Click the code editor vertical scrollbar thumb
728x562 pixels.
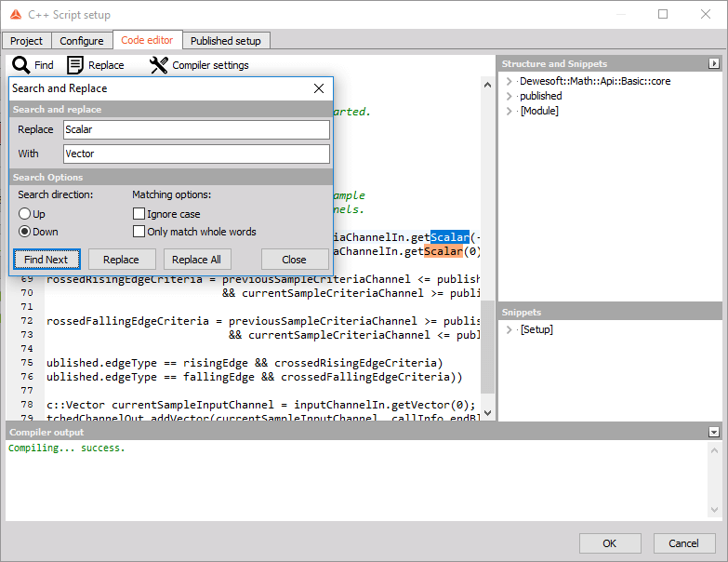pos(487,347)
